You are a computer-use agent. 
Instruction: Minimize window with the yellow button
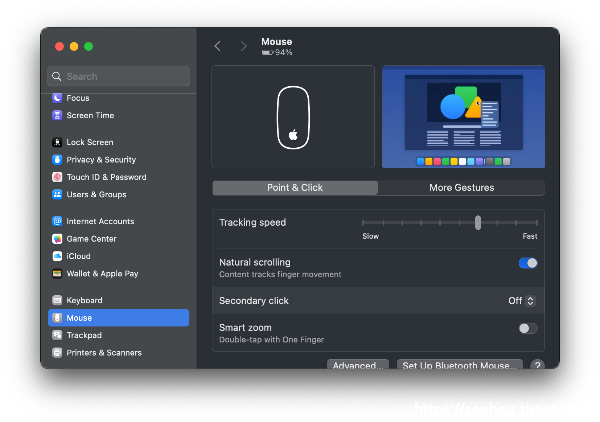coord(74,47)
